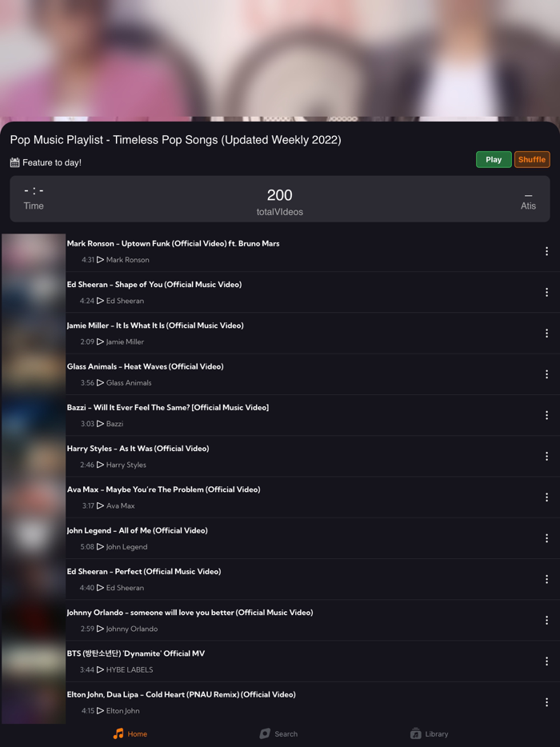Image resolution: width=560 pixels, height=747 pixels.
Task: Switch to the Library tab
Action: coord(430,733)
